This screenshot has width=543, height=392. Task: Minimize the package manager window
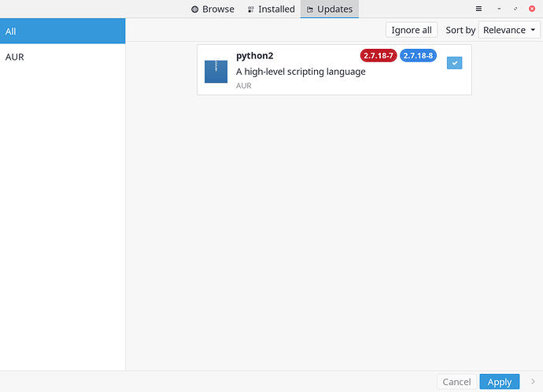[x=499, y=9]
